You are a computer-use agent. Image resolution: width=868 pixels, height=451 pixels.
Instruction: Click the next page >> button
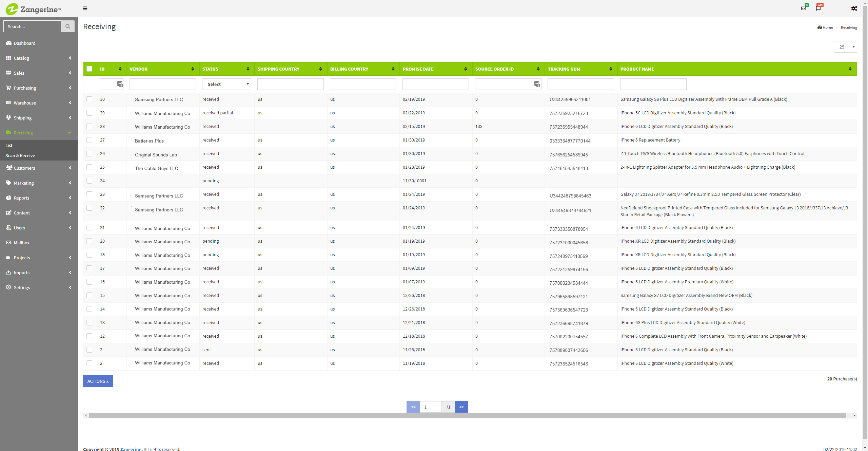tap(461, 407)
